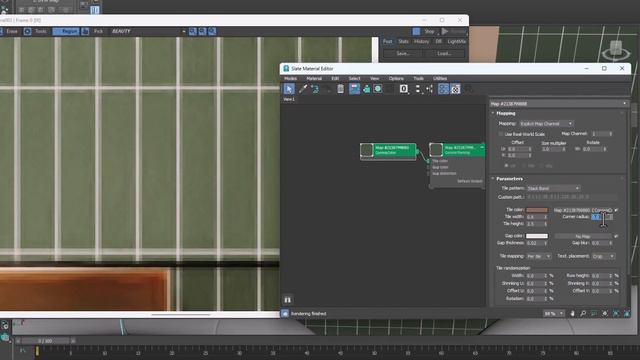Click the Zoom Region icon in Slate status bar
The image size is (640, 360).
[x=594, y=313]
